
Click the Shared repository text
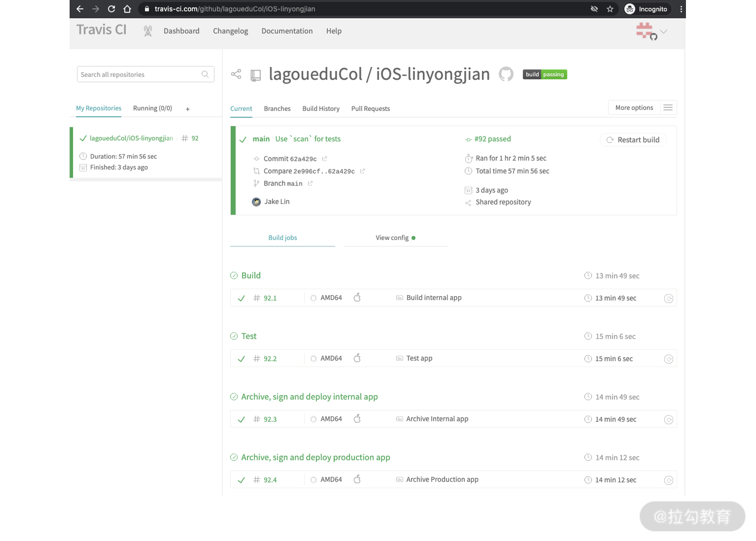(x=503, y=202)
